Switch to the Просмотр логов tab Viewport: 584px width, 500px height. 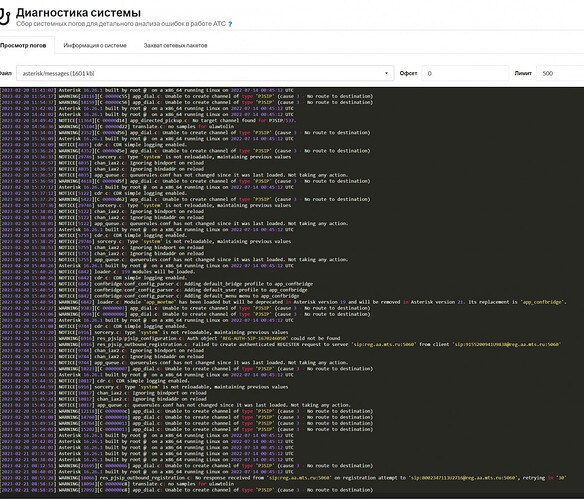[23, 45]
